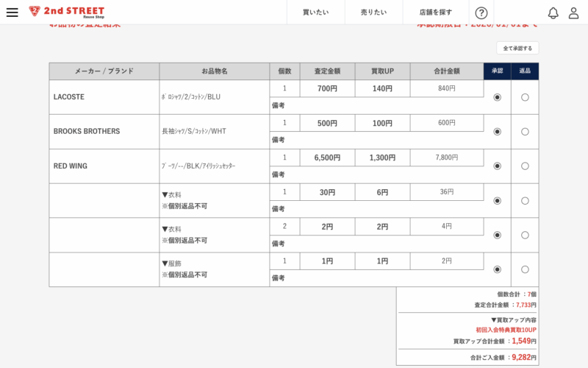Select 承認 radio for LACOSTE item

pyautogui.click(x=498, y=97)
